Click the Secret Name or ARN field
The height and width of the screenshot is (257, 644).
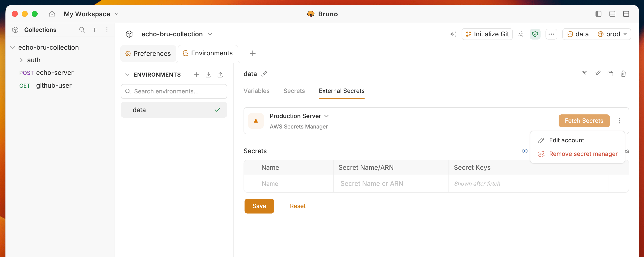[391, 184]
